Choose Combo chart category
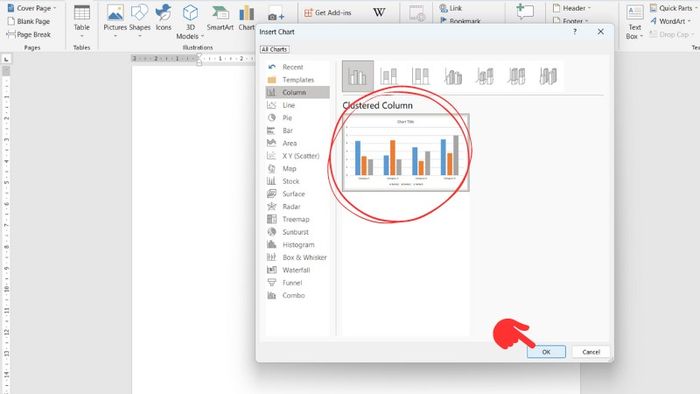 pyautogui.click(x=297, y=295)
